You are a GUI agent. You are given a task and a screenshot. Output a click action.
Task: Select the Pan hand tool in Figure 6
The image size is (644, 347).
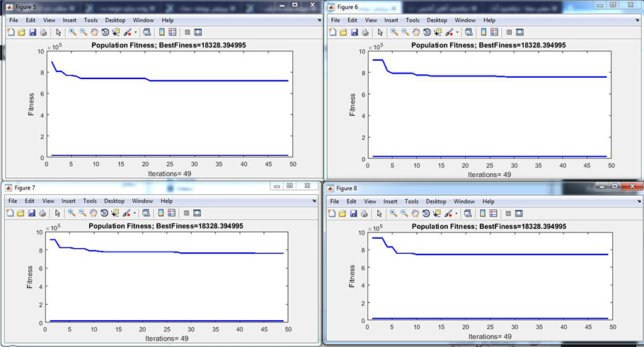click(x=415, y=32)
